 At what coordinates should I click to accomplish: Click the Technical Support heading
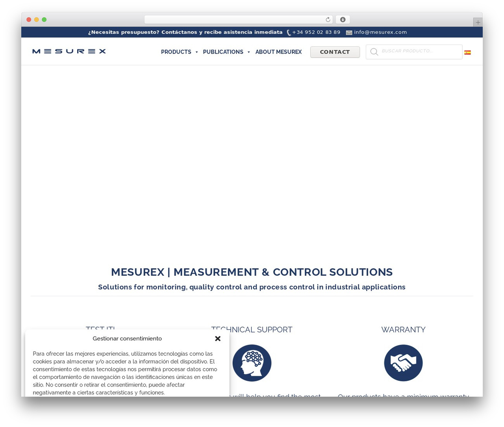[x=252, y=330]
